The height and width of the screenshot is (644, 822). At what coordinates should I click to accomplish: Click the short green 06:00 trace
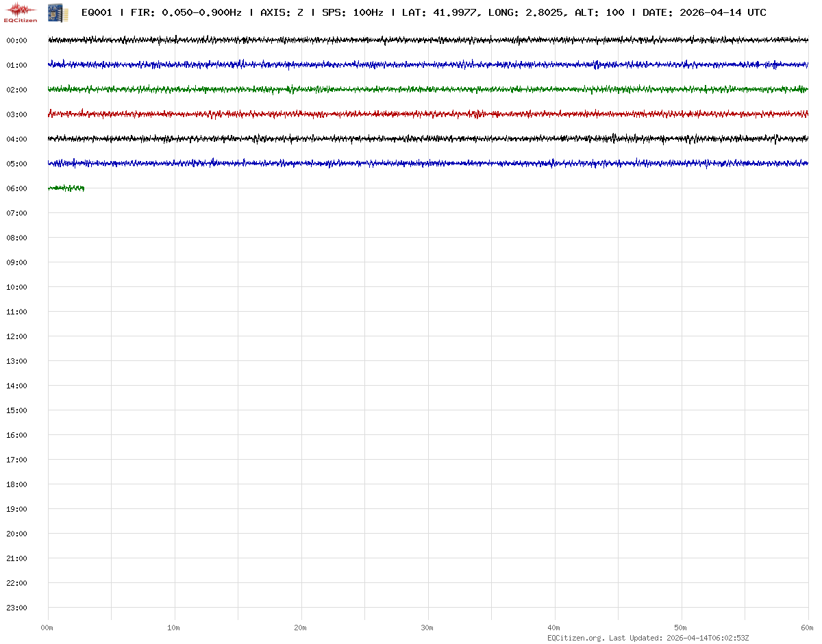click(x=66, y=188)
